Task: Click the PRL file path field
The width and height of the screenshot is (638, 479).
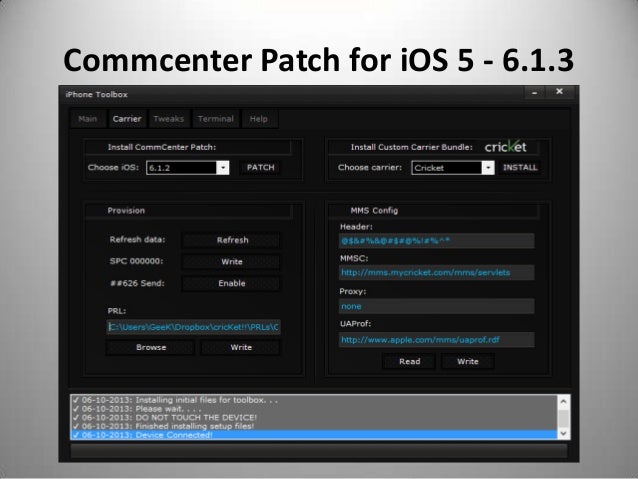Action: click(194, 326)
